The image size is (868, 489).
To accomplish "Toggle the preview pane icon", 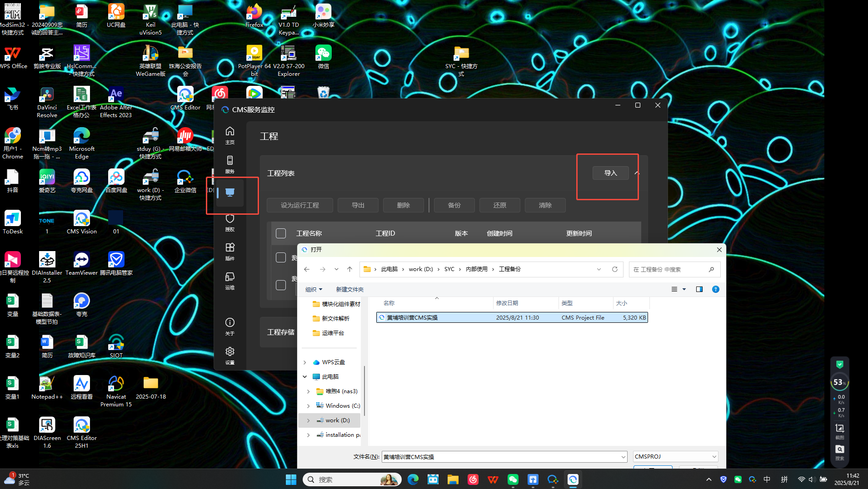I will click(699, 289).
